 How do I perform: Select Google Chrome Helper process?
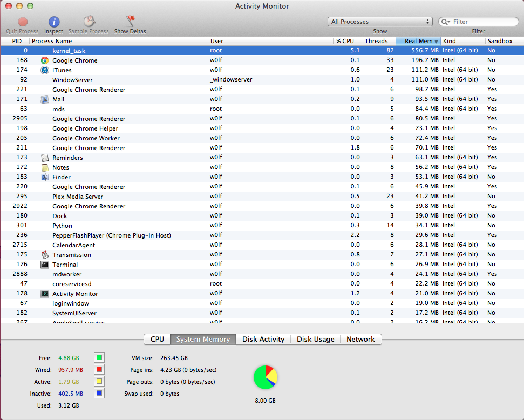262,128
